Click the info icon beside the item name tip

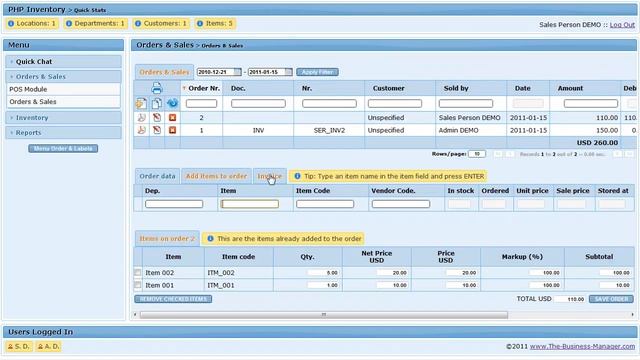[298, 176]
